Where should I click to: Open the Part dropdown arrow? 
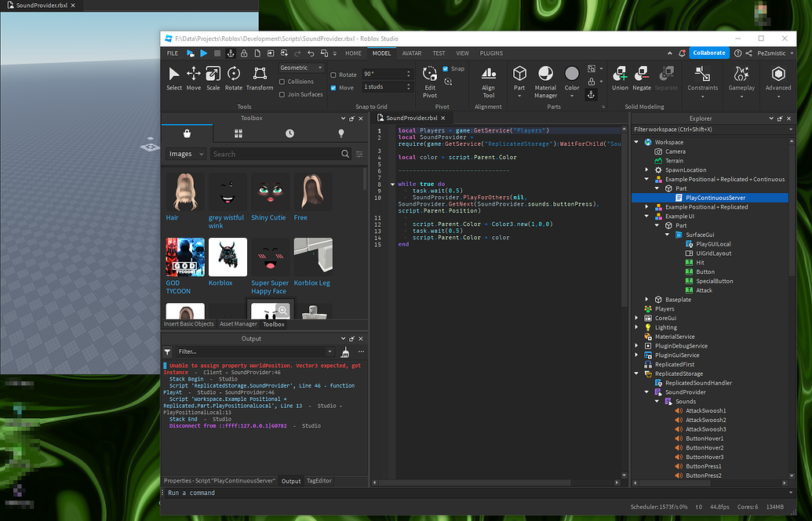519,96
